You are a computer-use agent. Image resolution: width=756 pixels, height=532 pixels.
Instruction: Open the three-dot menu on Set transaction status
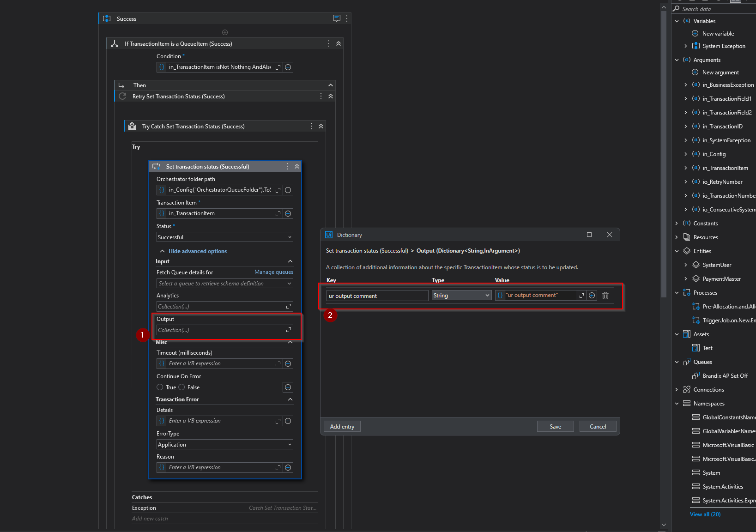click(287, 166)
